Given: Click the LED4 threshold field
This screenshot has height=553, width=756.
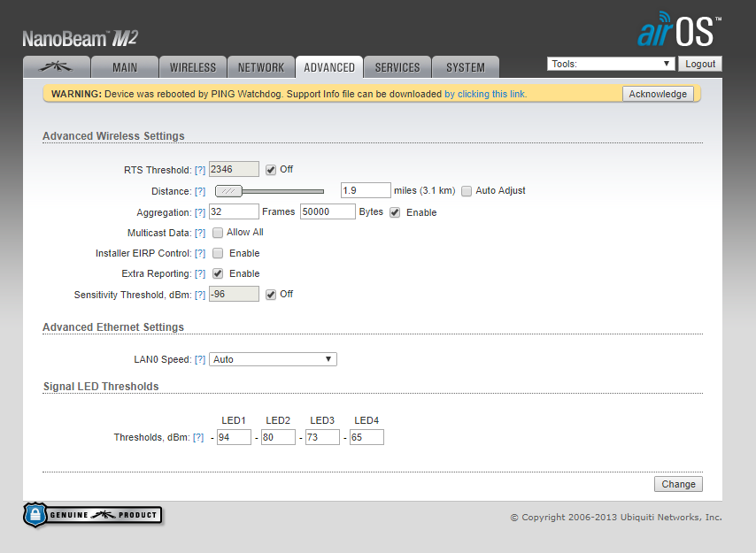Looking at the screenshot, I should pyautogui.click(x=366, y=437).
